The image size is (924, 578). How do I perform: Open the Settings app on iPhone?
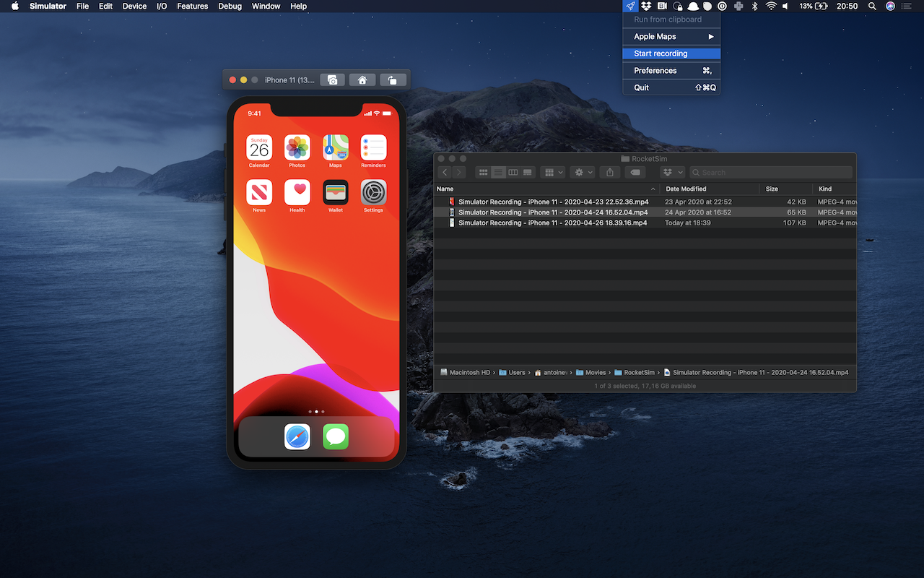(x=374, y=192)
